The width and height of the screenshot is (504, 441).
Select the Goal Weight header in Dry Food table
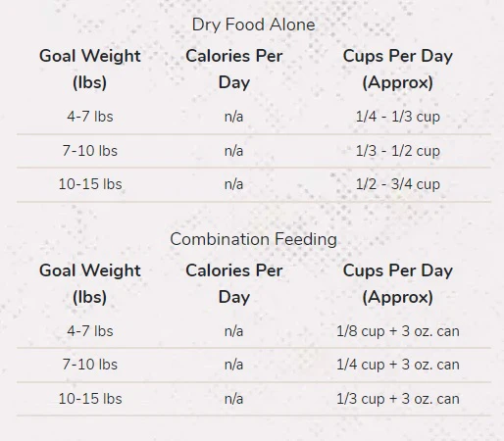tap(90, 69)
